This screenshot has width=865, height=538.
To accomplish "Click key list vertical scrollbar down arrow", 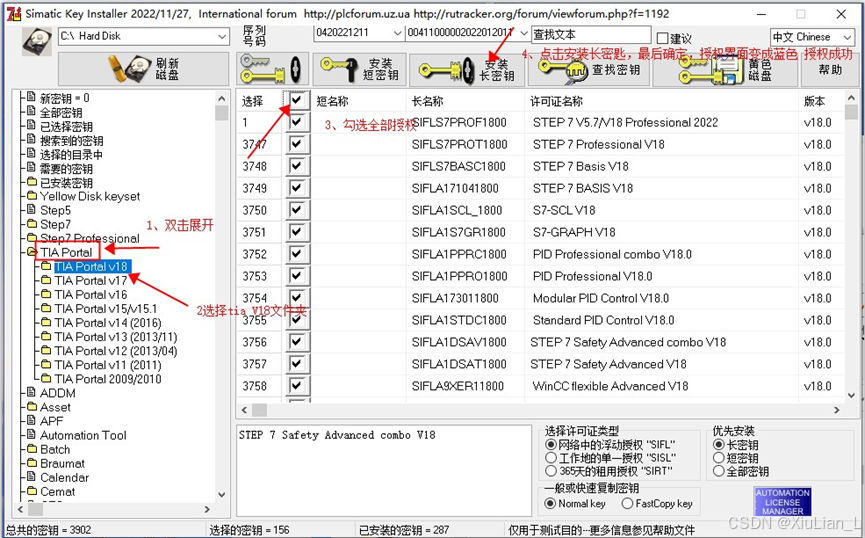I will tap(851, 395).
